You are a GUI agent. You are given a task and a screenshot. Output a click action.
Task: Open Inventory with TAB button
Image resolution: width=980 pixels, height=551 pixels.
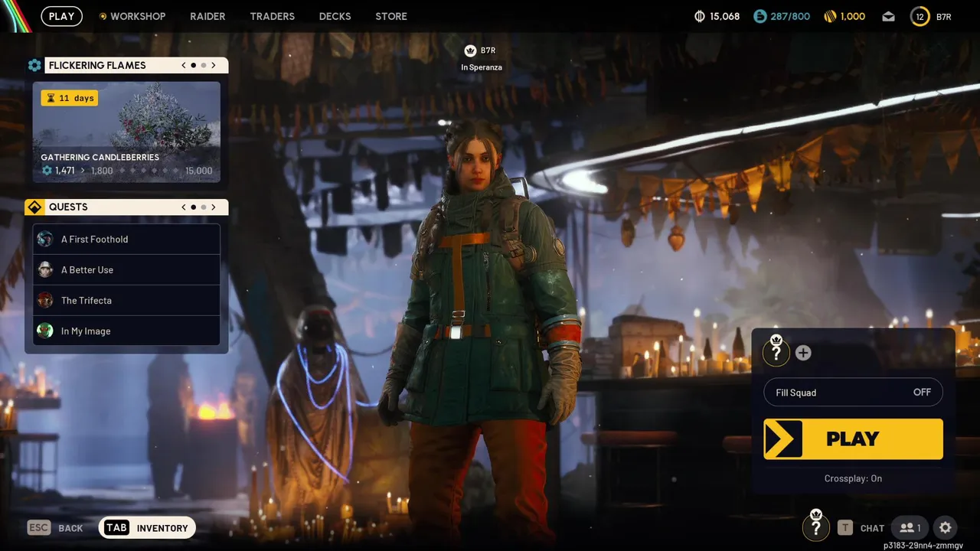(148, 527)
